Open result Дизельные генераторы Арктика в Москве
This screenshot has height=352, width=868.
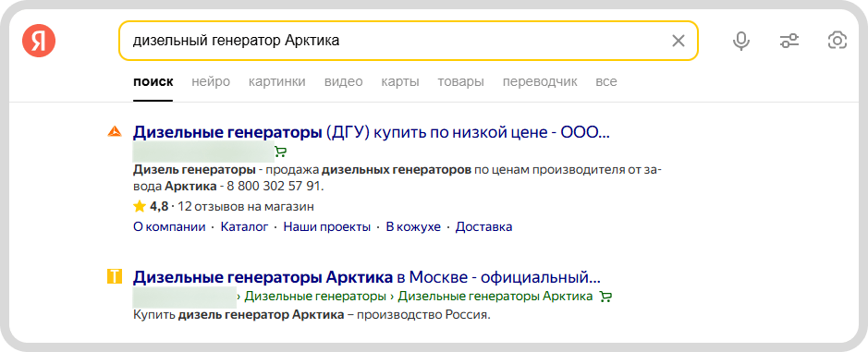[367, 276]
